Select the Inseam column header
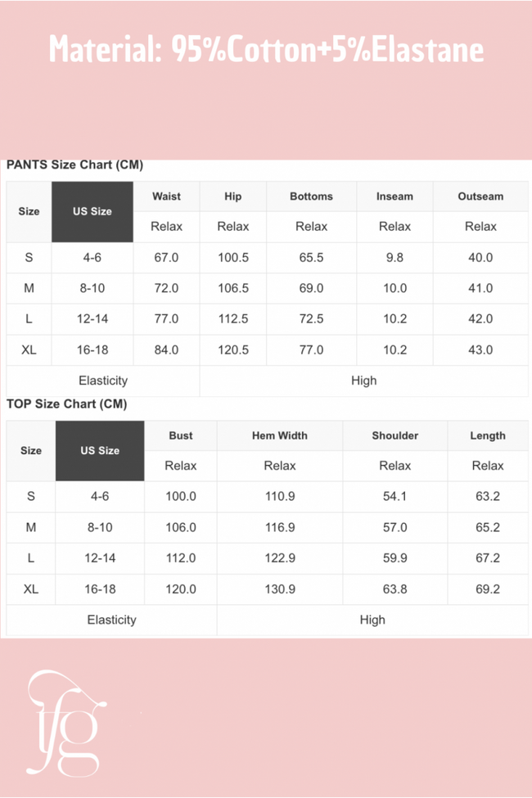 [394, 196]
